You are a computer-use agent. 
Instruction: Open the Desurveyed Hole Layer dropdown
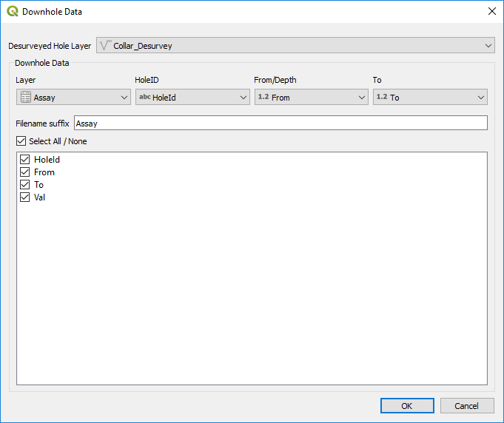(295, 46)
